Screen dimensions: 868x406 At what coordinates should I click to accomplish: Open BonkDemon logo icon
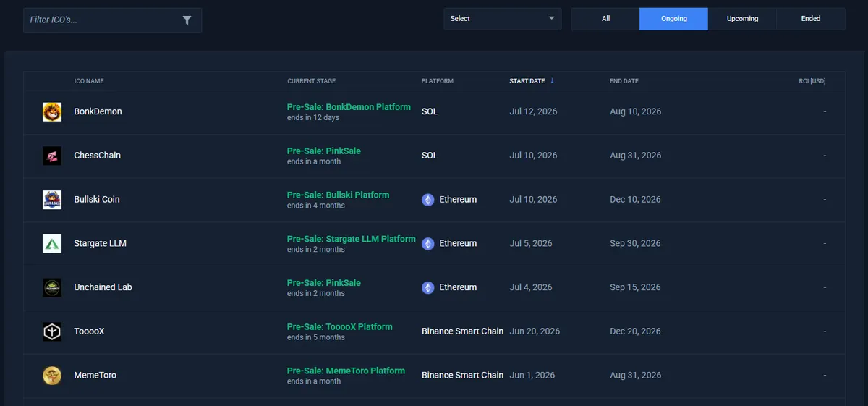[52, 111]
